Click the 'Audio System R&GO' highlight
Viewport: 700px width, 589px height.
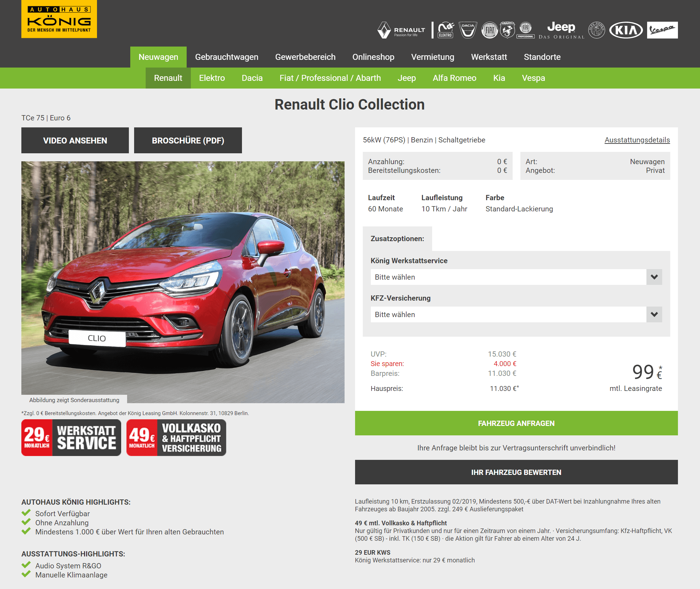tap(68, 566)
